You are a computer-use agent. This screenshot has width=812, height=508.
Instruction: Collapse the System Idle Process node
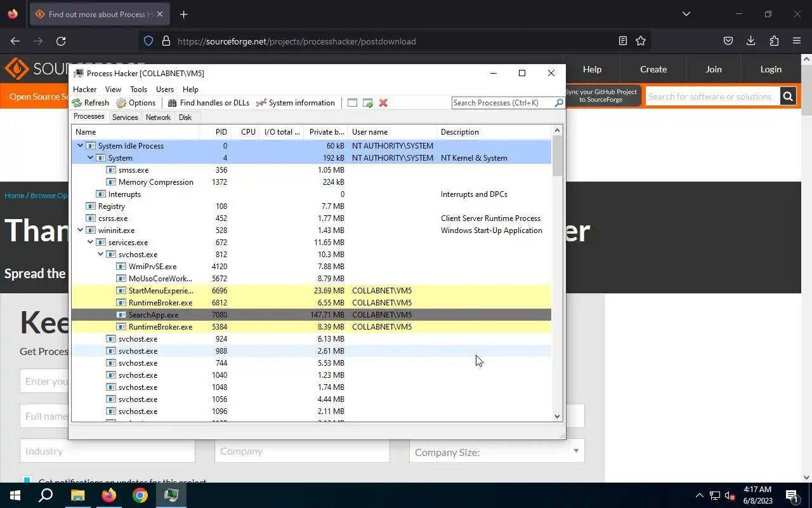(80, 146)
